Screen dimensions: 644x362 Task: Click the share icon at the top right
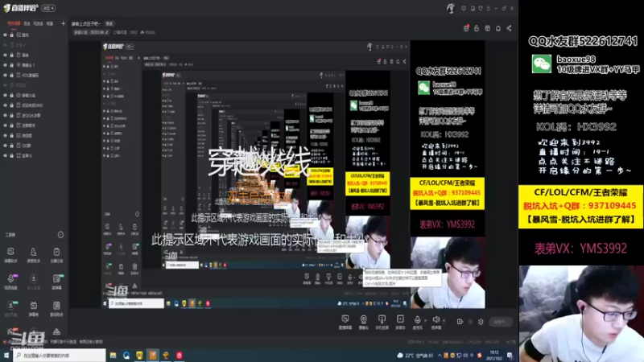tap(509, 28)
